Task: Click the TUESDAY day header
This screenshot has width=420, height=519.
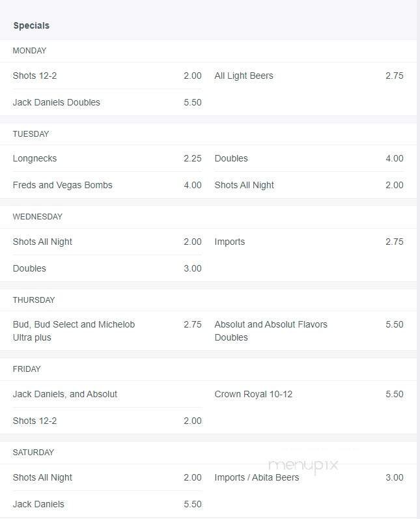Action: click(31, 134)
